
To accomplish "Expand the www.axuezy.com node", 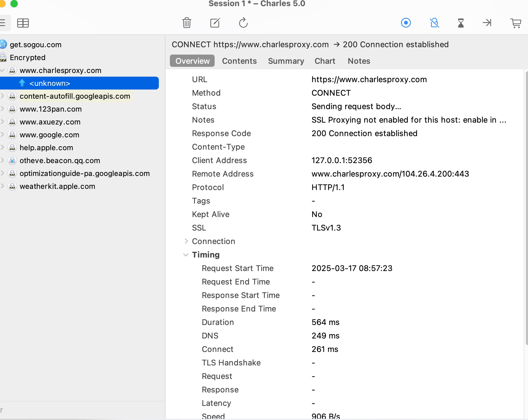I will tap(2, 122).
